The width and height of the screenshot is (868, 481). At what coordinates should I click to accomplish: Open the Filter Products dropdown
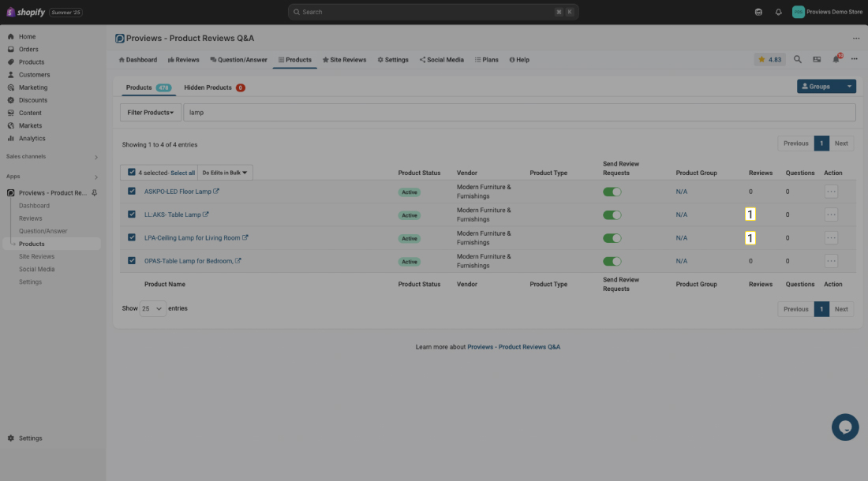tap(151, 112)
